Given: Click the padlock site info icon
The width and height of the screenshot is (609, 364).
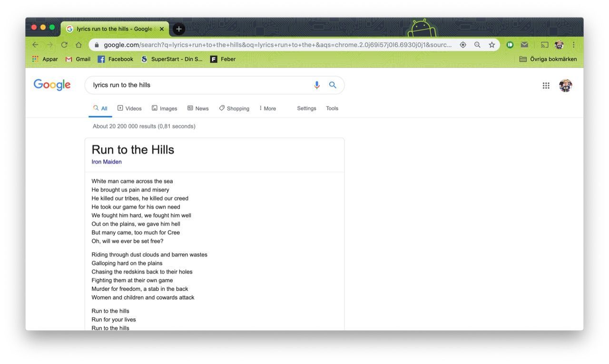Looking at the screenshot, I should (97, 45).
